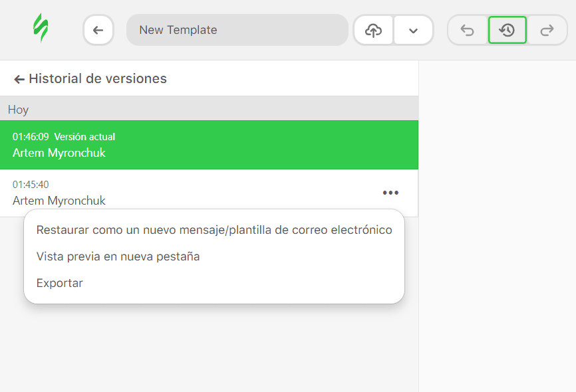Expand the dropdown beside the export cloud button

pyautogui.click(x=414, y=30)
